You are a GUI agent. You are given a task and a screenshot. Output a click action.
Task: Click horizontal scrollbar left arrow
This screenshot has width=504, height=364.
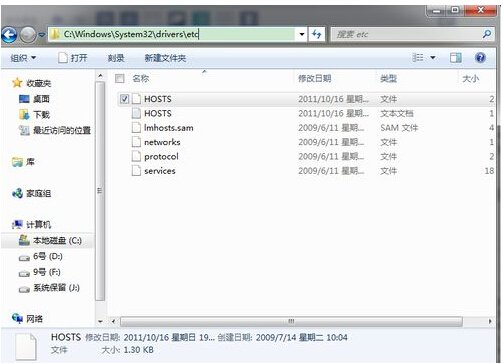tap(113, 321)
